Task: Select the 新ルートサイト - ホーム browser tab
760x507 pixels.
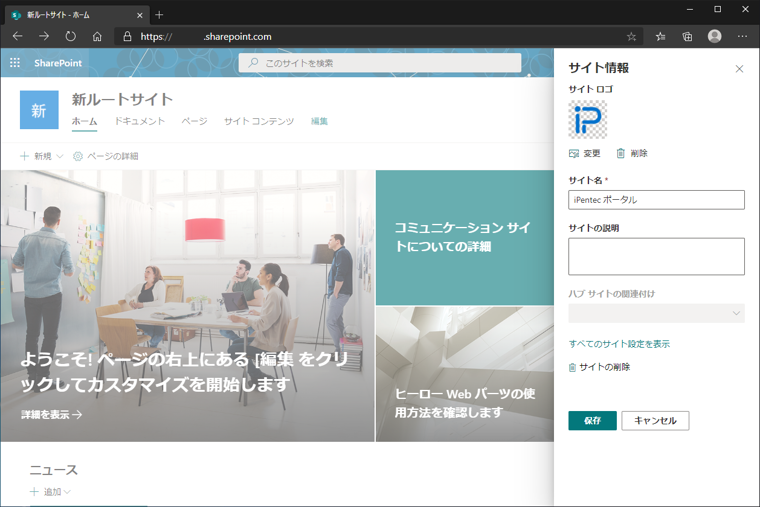Action: coord(77,15)
